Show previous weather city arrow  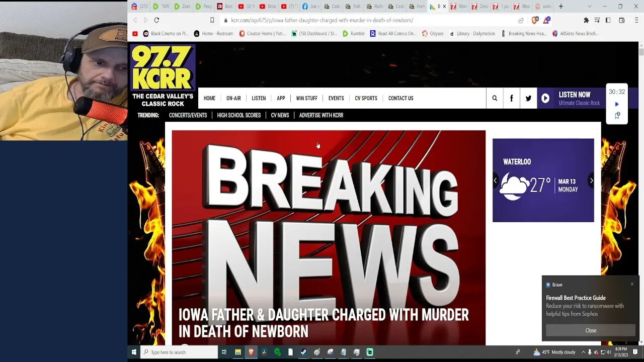[495, 180]
